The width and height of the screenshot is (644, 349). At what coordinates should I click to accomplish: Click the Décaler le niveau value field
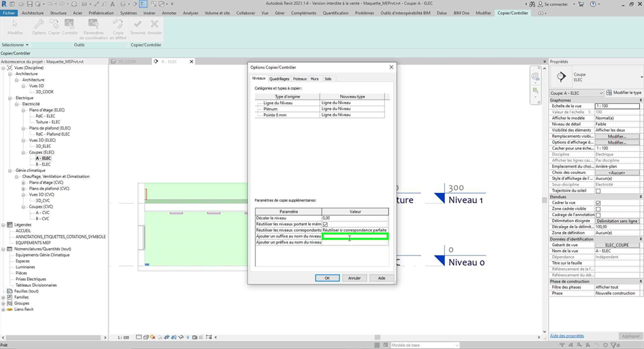tap(355, 218)
